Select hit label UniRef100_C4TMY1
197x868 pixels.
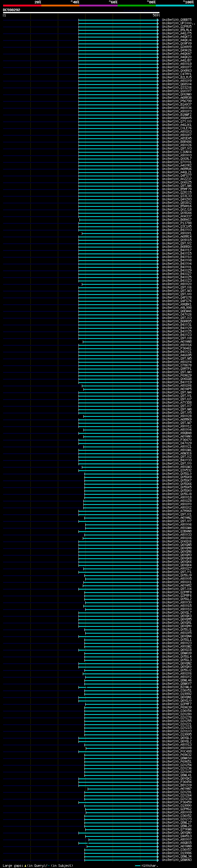tap(177, 74)
